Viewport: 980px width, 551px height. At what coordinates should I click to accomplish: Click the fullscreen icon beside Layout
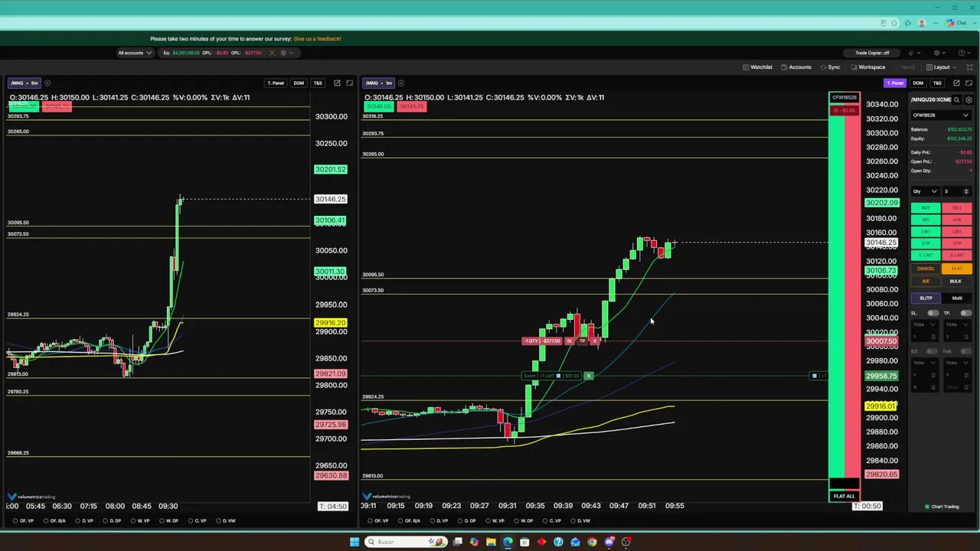(x=969, y=67)
